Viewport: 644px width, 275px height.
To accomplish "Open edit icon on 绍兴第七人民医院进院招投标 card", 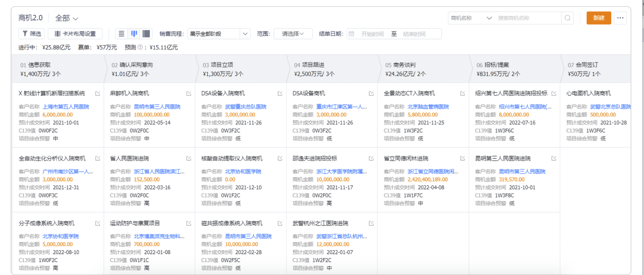I will pyautogui.click(x=554, y=93).
